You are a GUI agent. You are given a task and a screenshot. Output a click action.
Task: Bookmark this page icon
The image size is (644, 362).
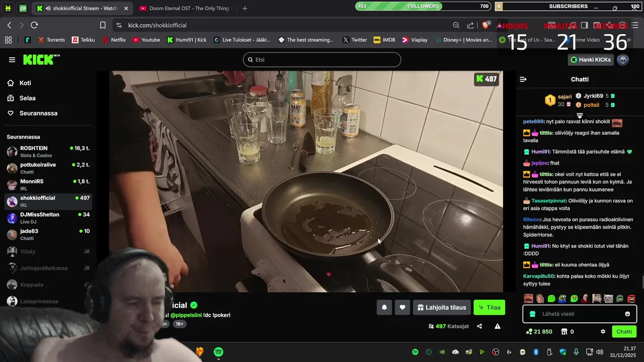[103, 25]
